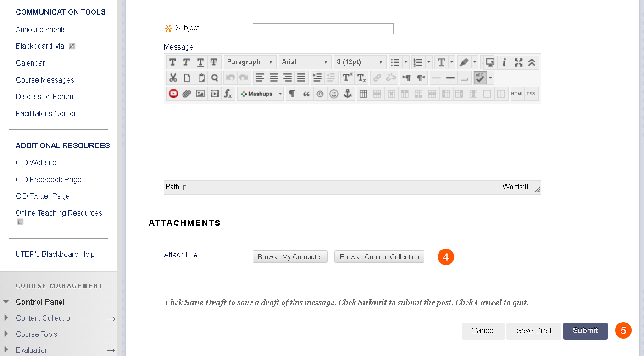Enter fullscreen editor mode
Image resolution: width=644 pixels, height=356 pixels.
click(518, 62)
